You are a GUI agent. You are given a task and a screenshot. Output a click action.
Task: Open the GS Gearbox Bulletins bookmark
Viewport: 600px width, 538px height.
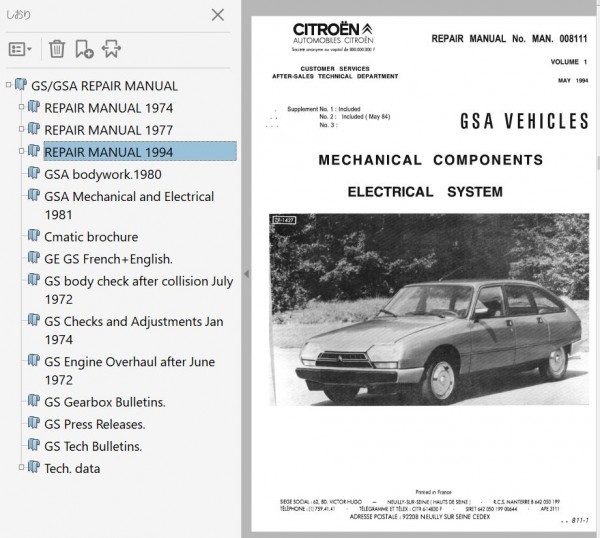pos(105,402)
